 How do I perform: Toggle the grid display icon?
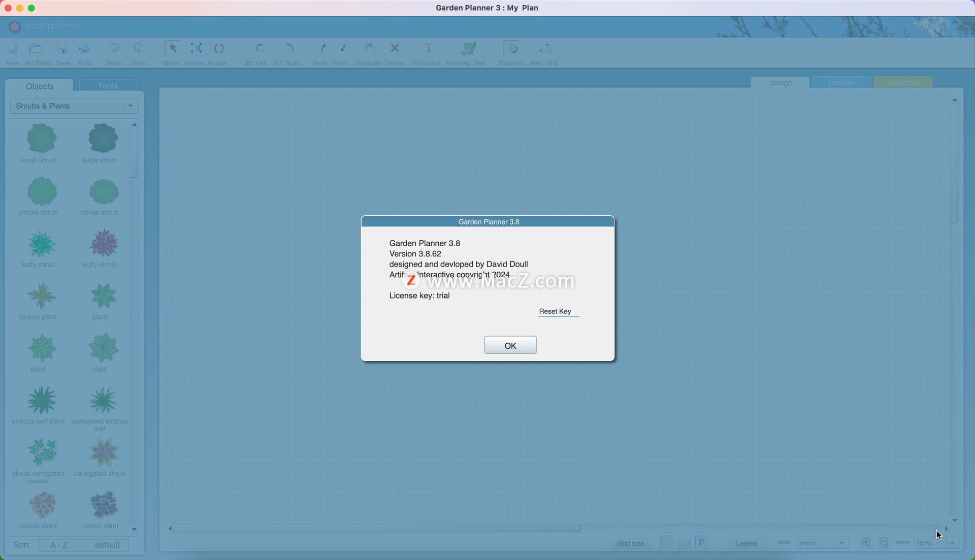click(x=666, y=543)
